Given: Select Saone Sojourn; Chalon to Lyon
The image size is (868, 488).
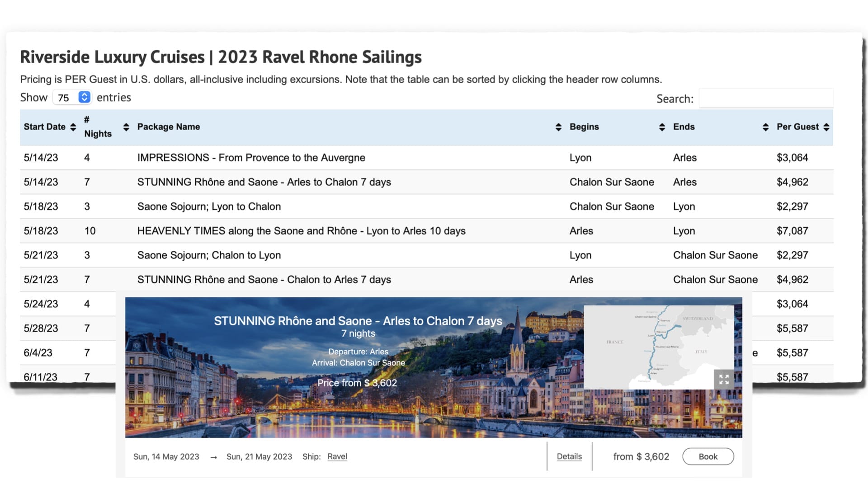Looking at the screenshot, I should click(x=209, y=255).
